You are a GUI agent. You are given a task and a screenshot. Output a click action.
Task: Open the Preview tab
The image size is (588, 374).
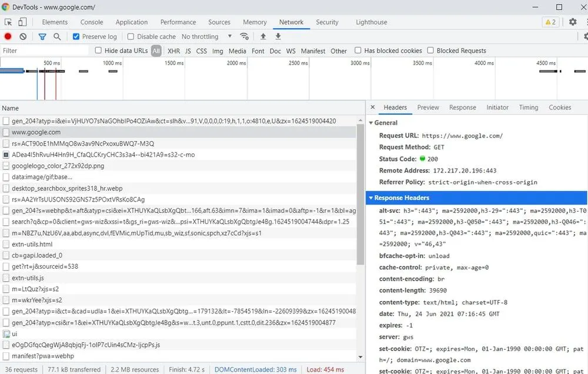click(x=428, y=108)
